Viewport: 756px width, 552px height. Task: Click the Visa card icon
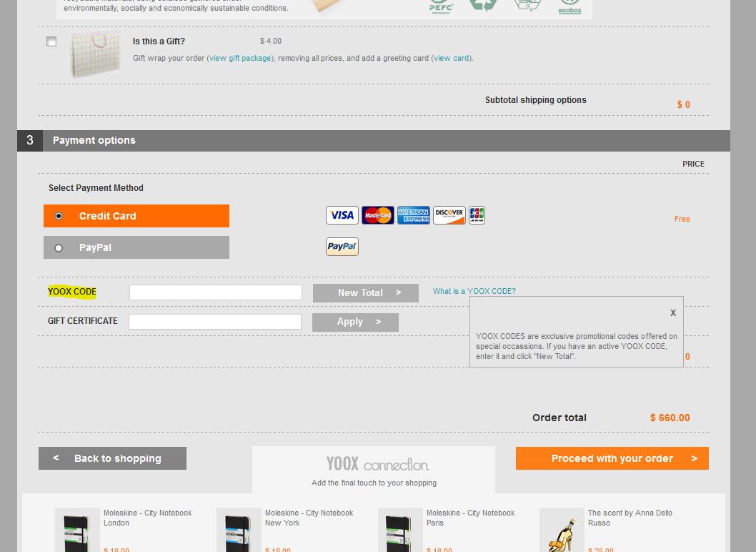[x=342, y=215]
